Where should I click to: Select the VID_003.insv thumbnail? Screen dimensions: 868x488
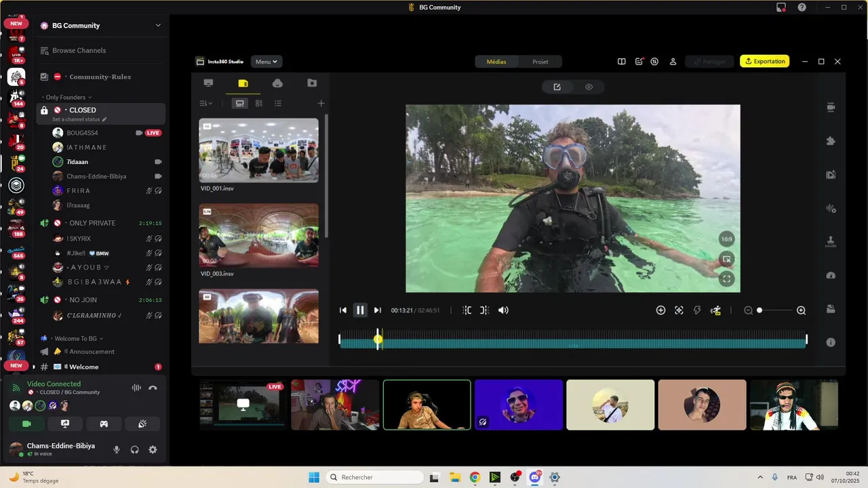click(x=258, y=235)
